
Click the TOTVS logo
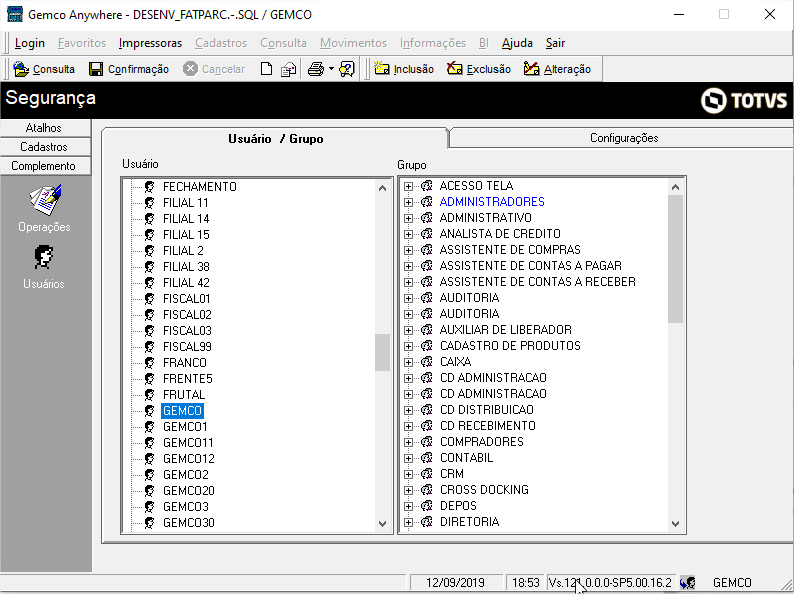743,100
